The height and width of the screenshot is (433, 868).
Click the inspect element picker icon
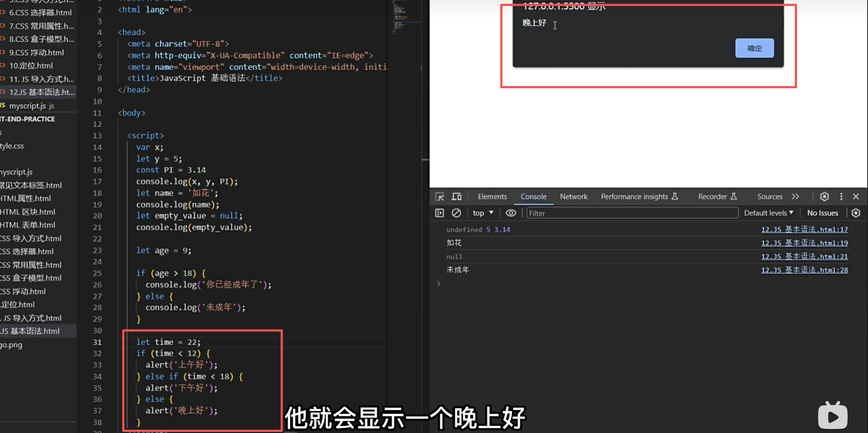pyautogui.click(x=440, y=196)
